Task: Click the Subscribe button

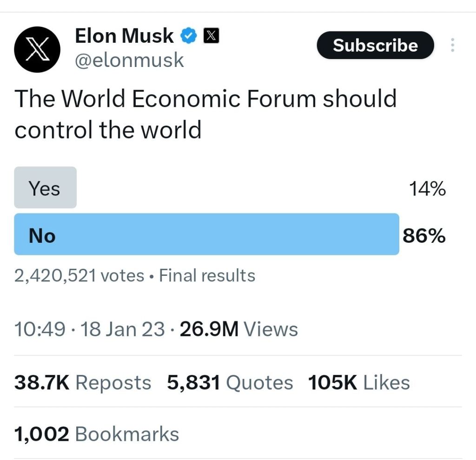Action: (375, 46)
